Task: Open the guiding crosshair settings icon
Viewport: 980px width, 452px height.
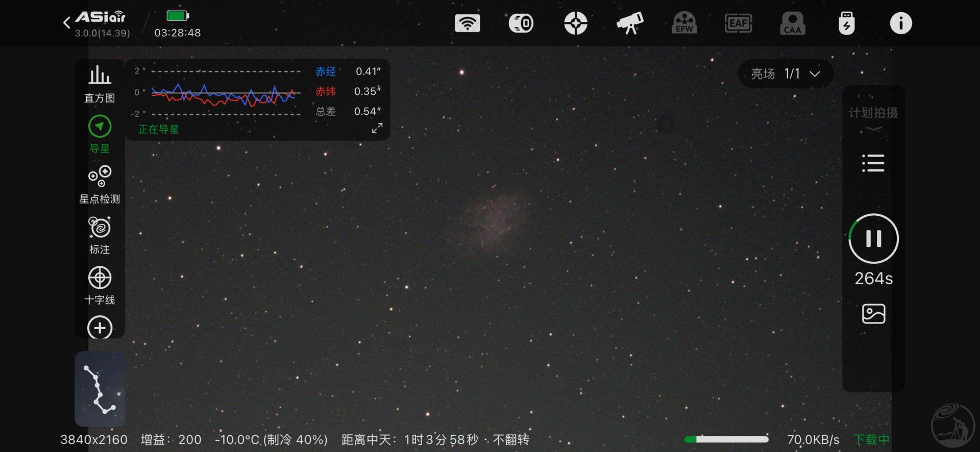Action: coord(576,23)
